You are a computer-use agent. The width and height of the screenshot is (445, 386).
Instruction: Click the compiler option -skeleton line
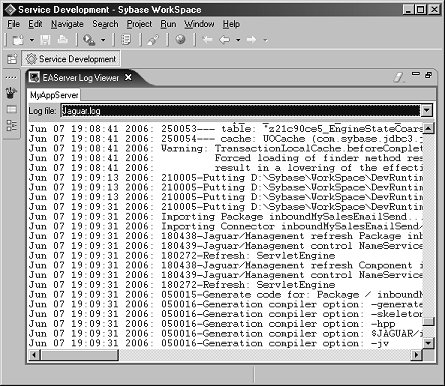226,314
